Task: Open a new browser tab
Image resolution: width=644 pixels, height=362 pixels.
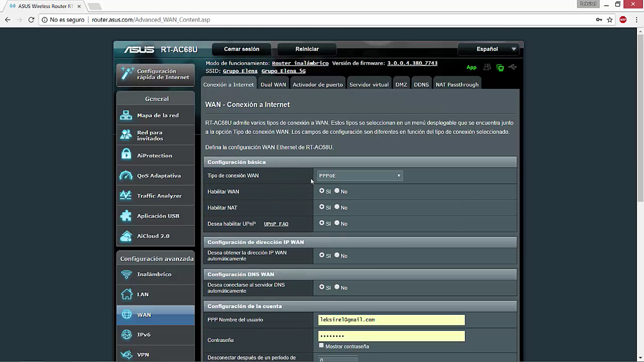Action: coord(94,7)
